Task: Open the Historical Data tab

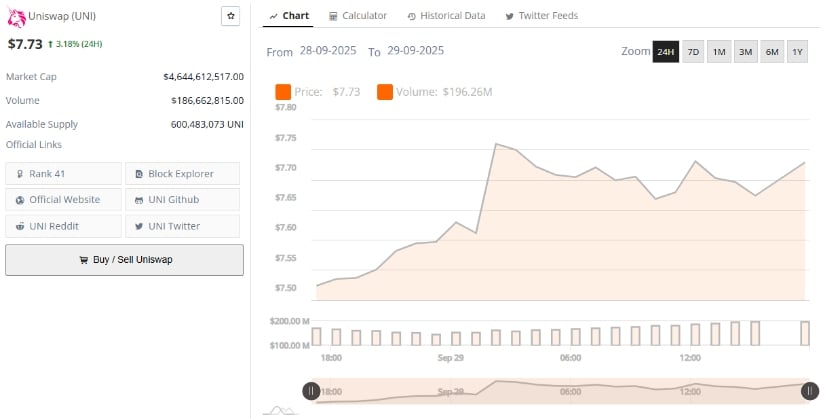Action: 446,16
